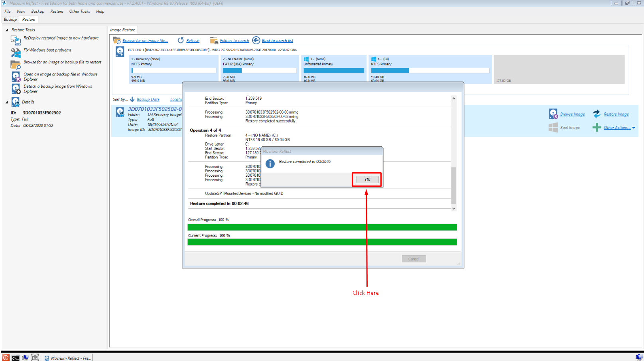
Task: Click the Windows logo on partition 4 (C:)
Action: [x=374, y=59]
